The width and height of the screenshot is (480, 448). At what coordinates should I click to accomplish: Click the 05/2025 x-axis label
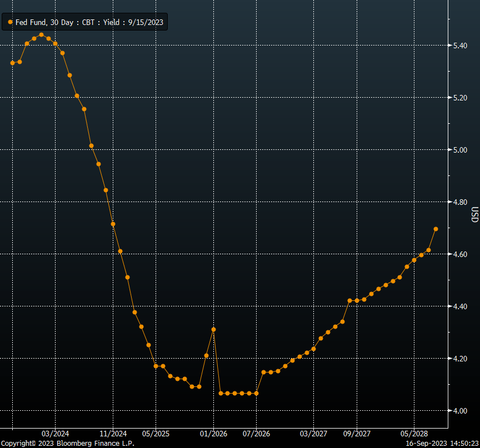(x=156, y=433)
